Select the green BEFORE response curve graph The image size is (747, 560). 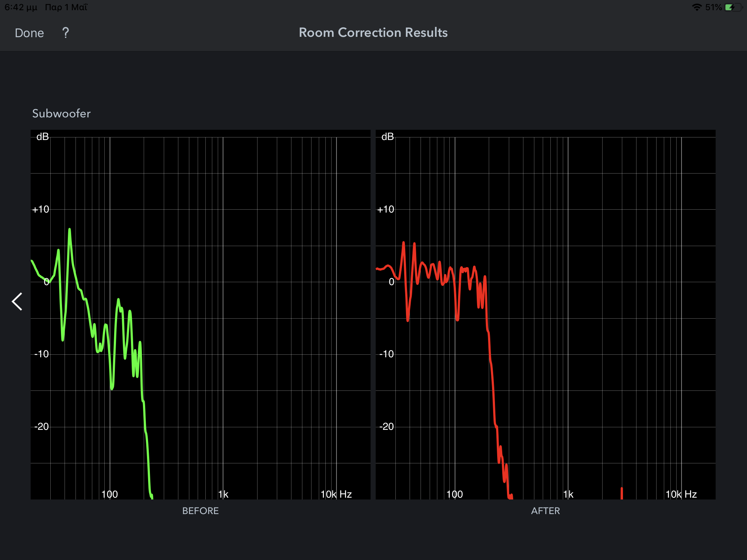[x=200, y=315]
